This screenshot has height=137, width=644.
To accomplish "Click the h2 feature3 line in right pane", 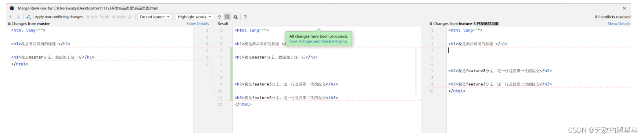I will [x=500, y=71].
